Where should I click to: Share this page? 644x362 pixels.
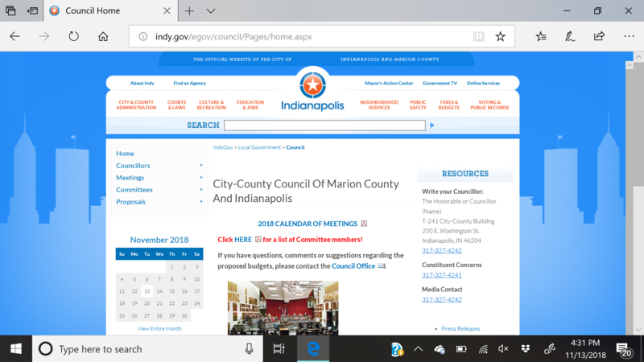[599, 36]
